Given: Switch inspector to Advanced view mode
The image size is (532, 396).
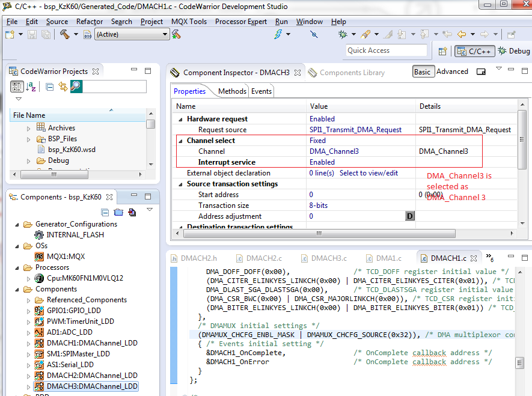Looking at the screenshot, I should click(x=452, y=72).
